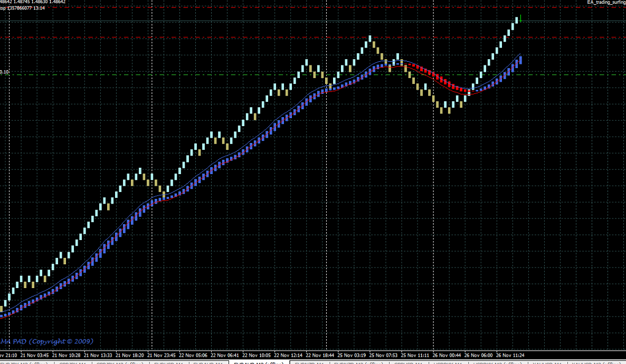Click the 22 Nov 12:14 time label

[x=288, y=355]
